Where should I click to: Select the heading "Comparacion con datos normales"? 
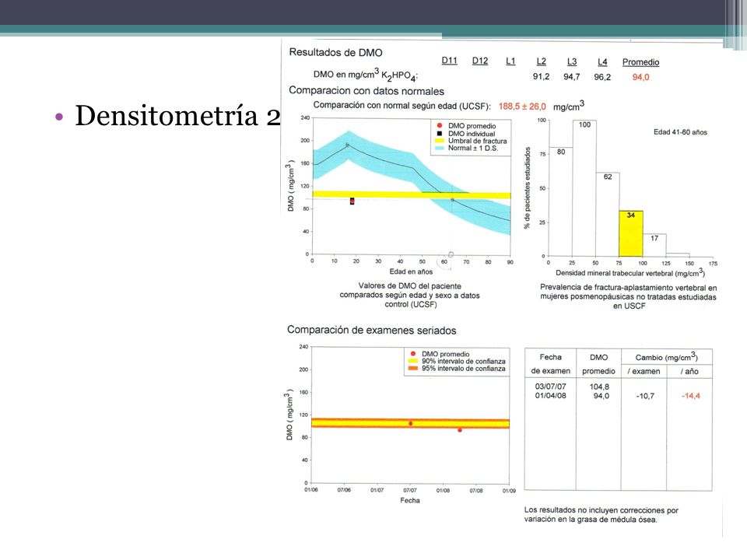point(366,91)
